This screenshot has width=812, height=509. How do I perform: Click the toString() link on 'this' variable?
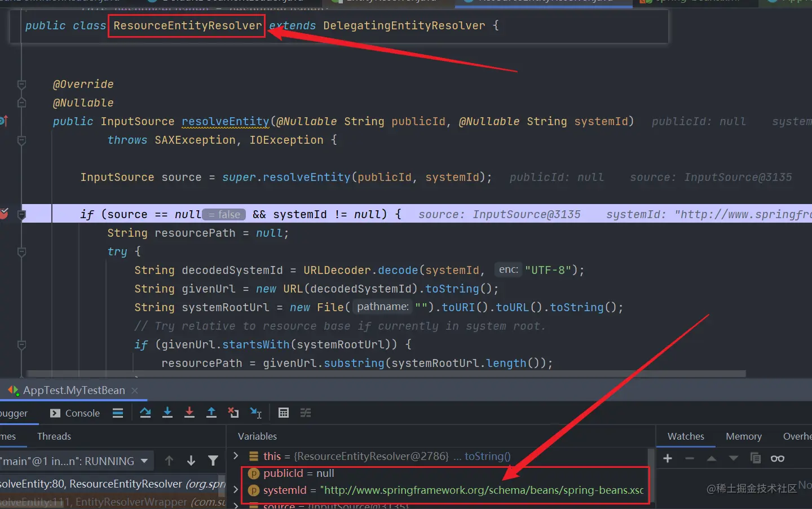[488, 456]
